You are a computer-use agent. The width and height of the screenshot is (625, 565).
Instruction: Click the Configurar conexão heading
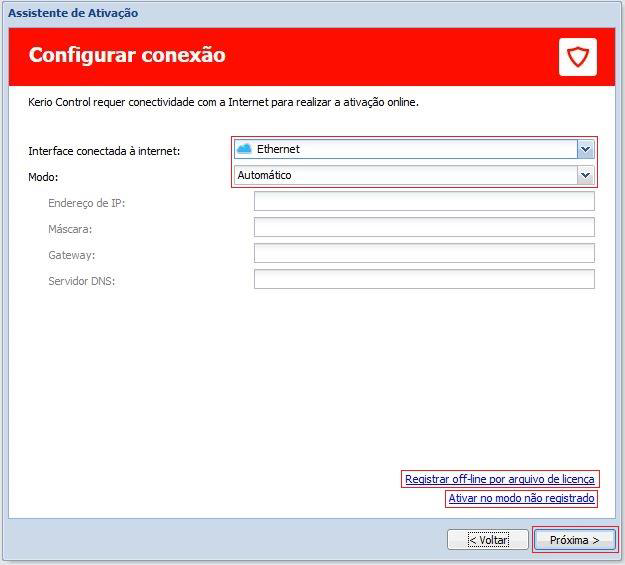point(127,55)
